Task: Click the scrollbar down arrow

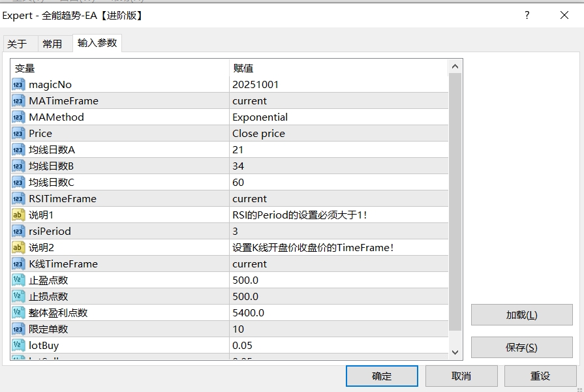Action: pyautogui.click(x=455, y=352)
